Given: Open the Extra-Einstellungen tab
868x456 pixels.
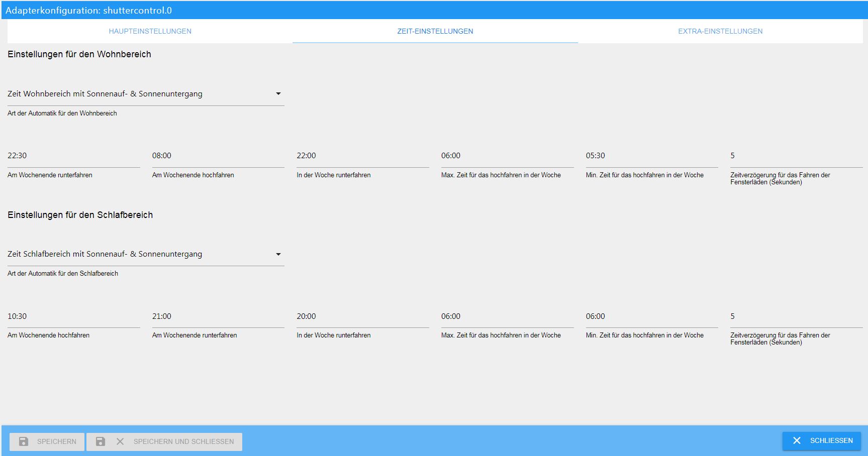Looking at the screenshot, I should coord(720,31).
